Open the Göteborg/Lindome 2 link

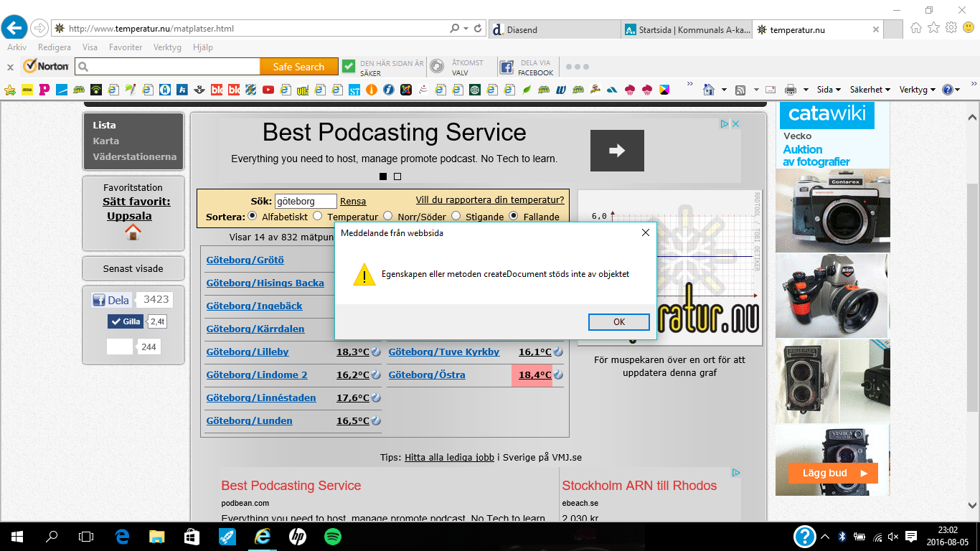[x=257, y=375]
